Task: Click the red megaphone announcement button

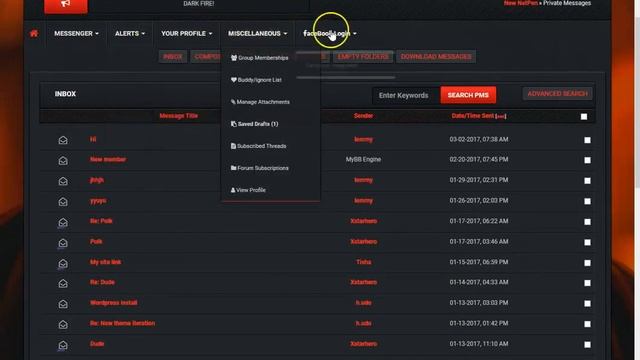Action: click(66, 6)
